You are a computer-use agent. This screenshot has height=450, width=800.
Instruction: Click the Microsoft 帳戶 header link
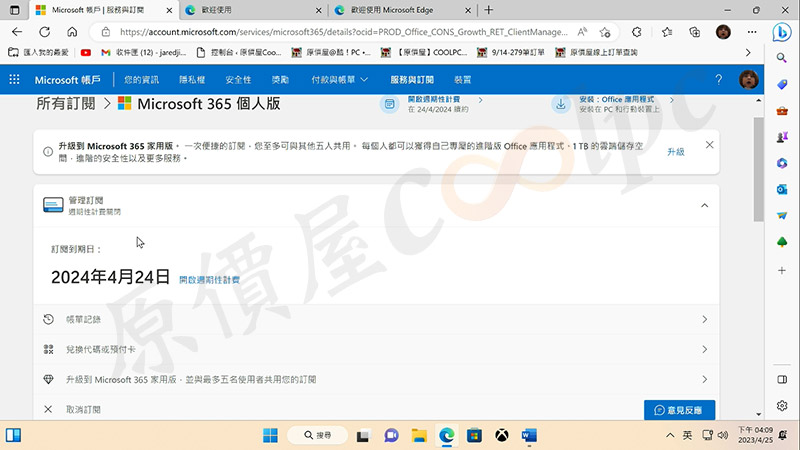coord(67,80)
